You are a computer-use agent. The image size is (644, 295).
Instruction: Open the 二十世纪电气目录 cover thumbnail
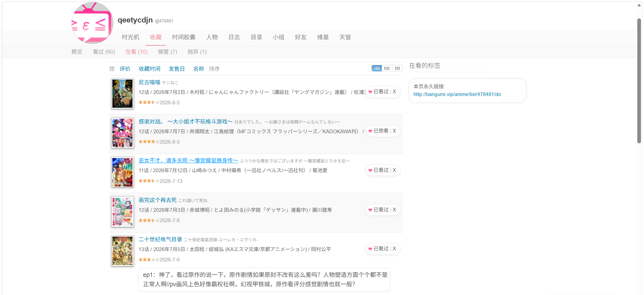122,251
